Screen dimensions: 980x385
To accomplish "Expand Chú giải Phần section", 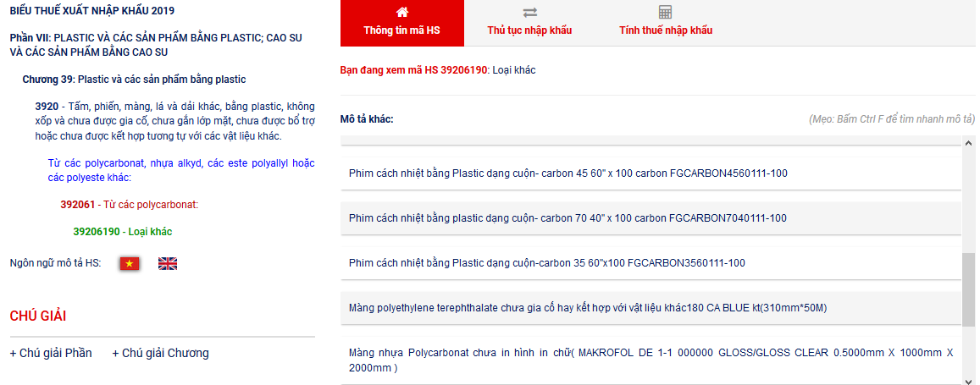I will tap(51, 353).
